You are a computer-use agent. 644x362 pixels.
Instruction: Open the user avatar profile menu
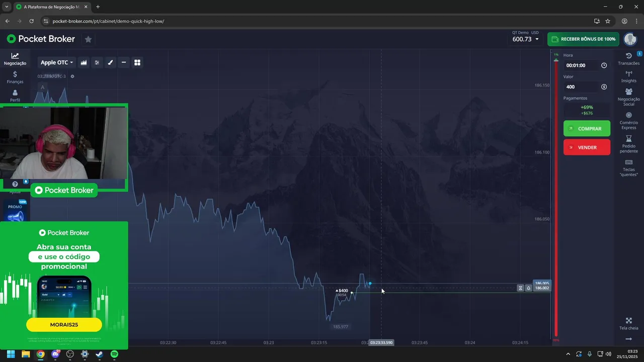630,39
